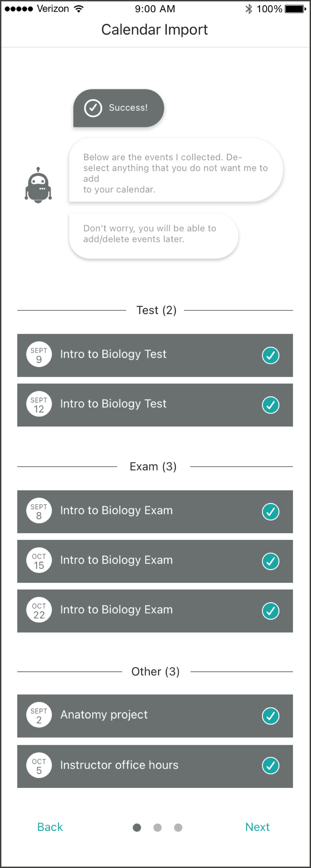Uncheck the Sept 8 Biology Exam
311x868 pixels.
pyautogui.click(x=271, y=511)
